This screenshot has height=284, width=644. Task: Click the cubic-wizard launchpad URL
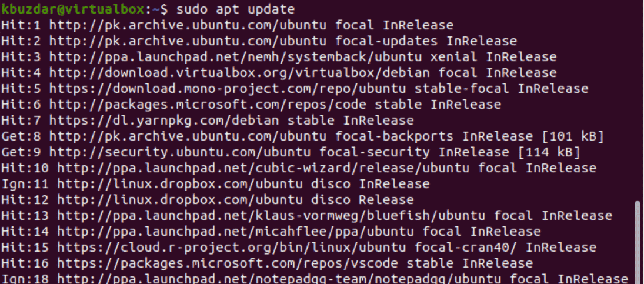(x=263, y=168)
